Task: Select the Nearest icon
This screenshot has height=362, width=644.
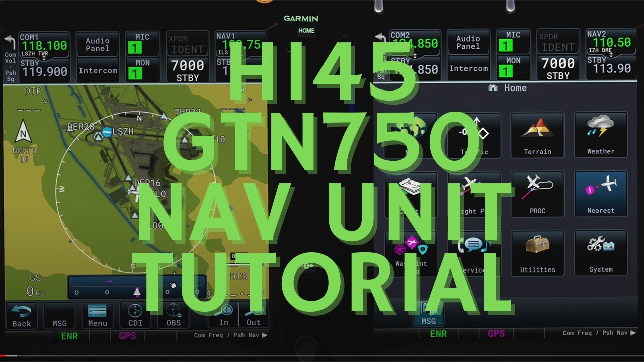Action: [x=601, y=195]
